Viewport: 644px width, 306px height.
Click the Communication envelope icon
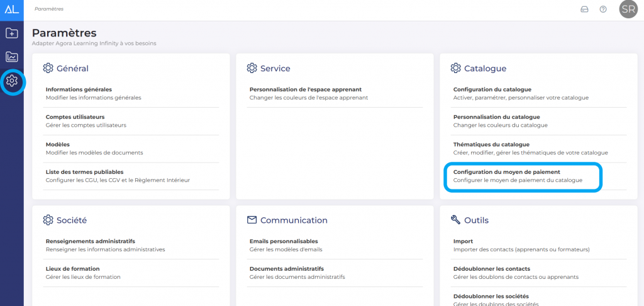(252, 220)
